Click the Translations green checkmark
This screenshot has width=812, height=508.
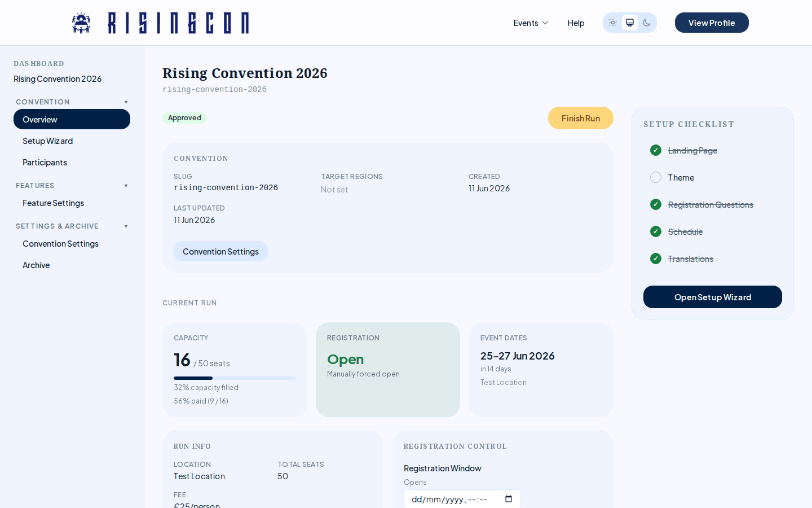click(656, 259)
